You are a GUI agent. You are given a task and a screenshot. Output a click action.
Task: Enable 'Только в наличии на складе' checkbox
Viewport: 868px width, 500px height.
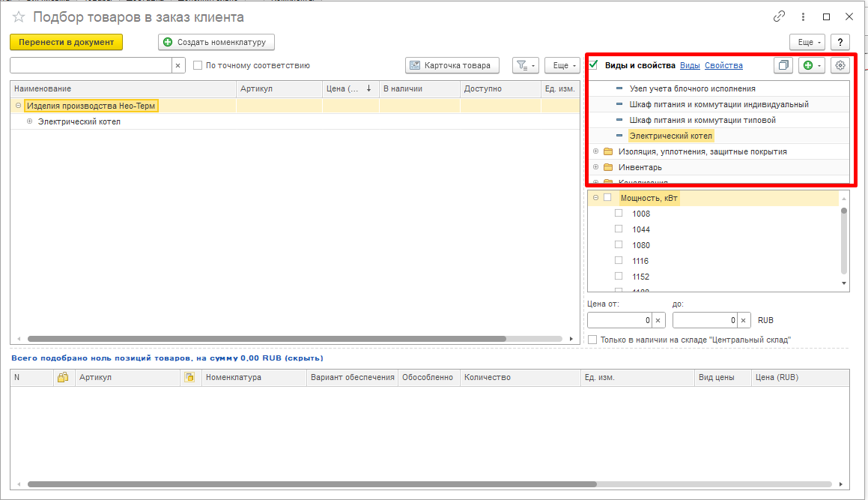pos(592,340)
